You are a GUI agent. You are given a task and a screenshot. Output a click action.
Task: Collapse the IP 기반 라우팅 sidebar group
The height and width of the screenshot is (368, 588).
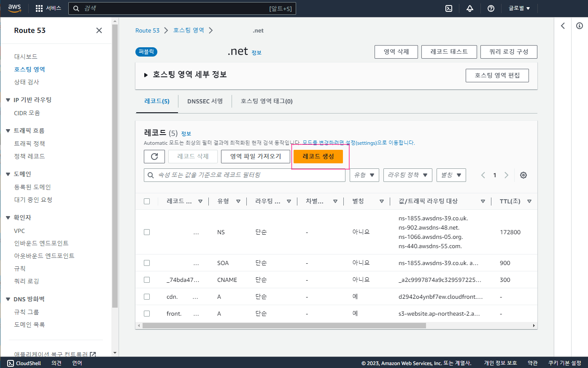(8, 100)
